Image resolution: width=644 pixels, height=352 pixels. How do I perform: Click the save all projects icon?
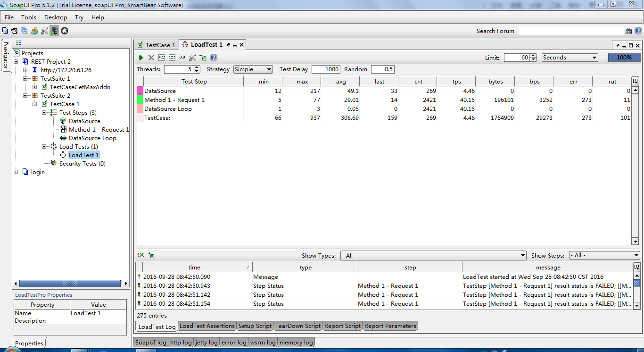(24, 31)
